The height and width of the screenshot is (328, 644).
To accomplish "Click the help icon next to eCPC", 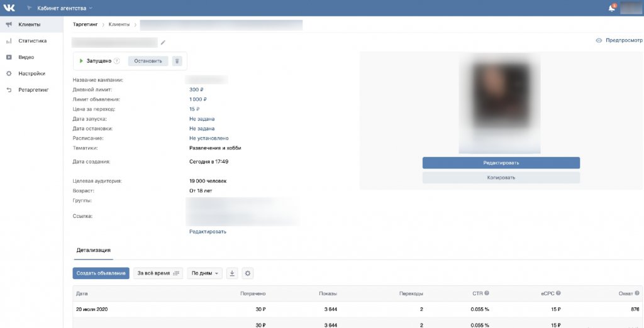I will pyautogui.click(x=558, y=293).
